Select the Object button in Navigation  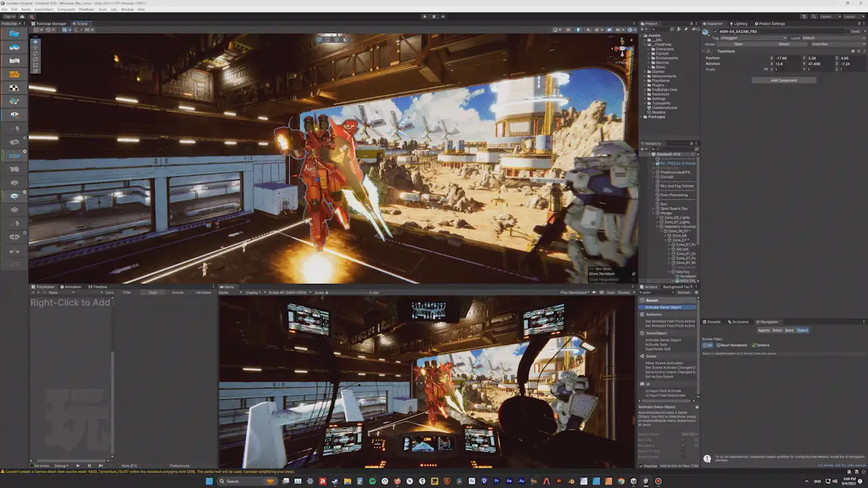point(802,330)
